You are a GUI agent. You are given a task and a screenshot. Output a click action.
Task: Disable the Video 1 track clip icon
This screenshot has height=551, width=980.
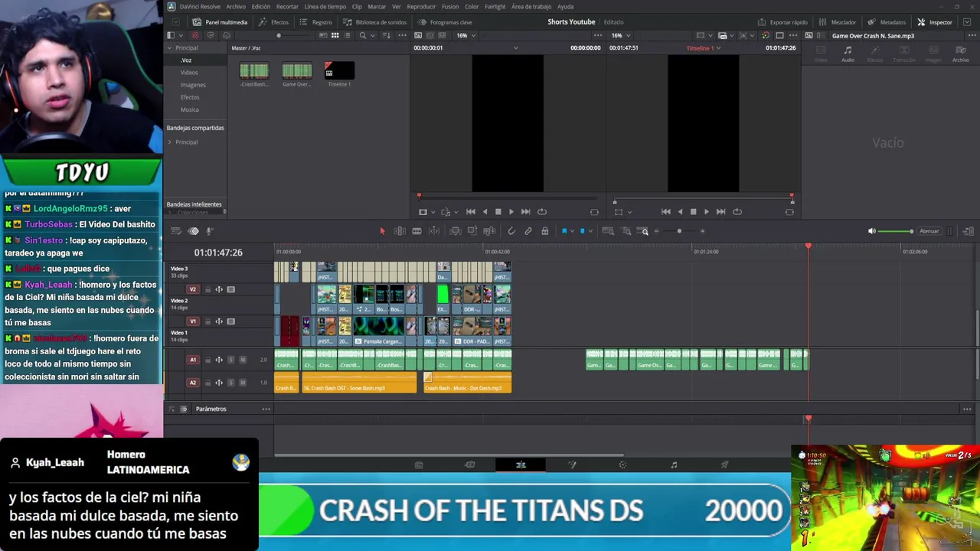click(x=231, y=321)
